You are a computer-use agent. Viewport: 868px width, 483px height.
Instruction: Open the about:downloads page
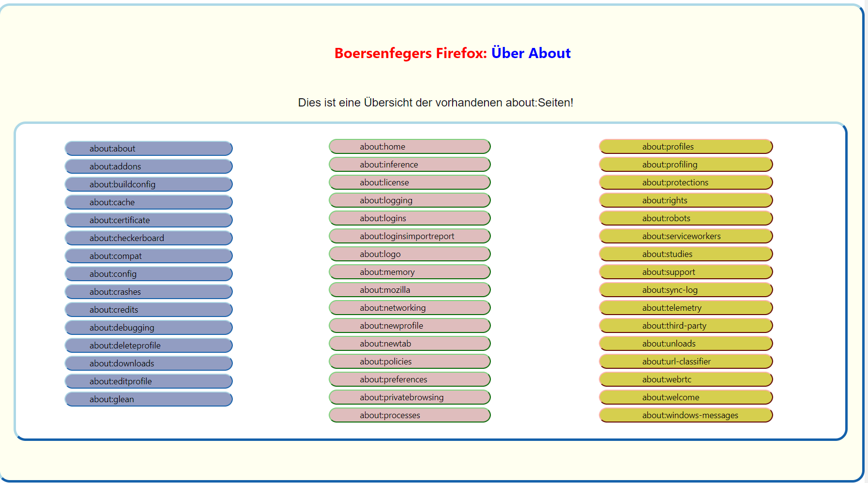pyautogui.click(x=149, y=363)
